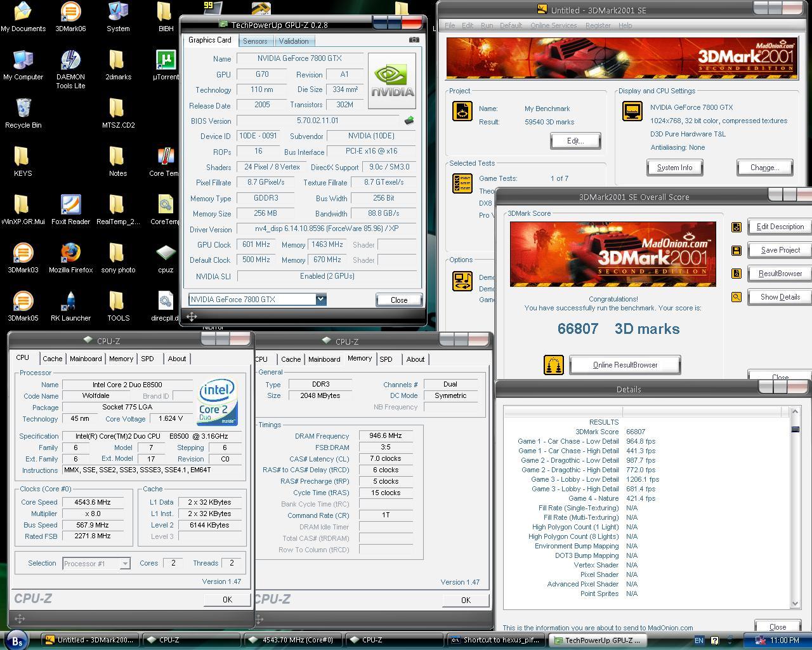Open the 3DMark06 desktop shortcut
This screenshot has width=812, height=650.
click(70, 17)
